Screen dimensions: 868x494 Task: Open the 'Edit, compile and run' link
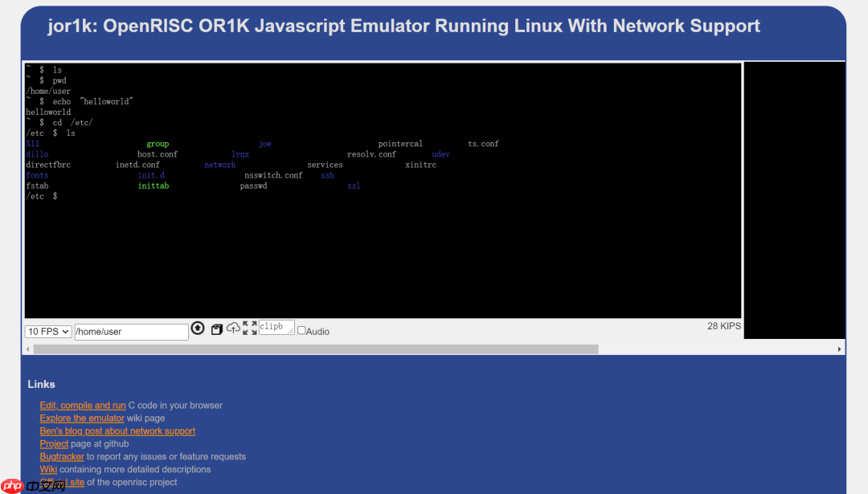pos(83,406)
